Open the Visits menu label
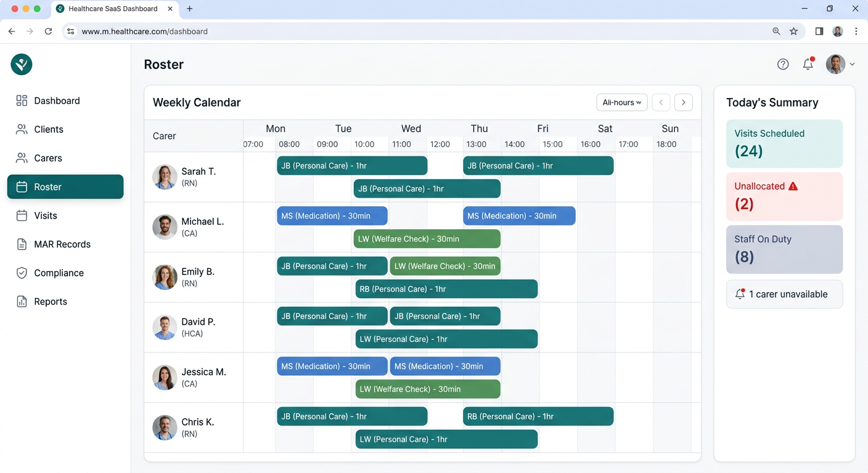 point(46,216)
